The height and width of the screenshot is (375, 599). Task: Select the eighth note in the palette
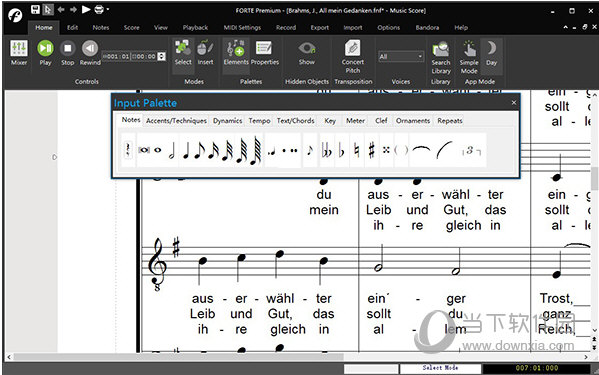[199, 150]
